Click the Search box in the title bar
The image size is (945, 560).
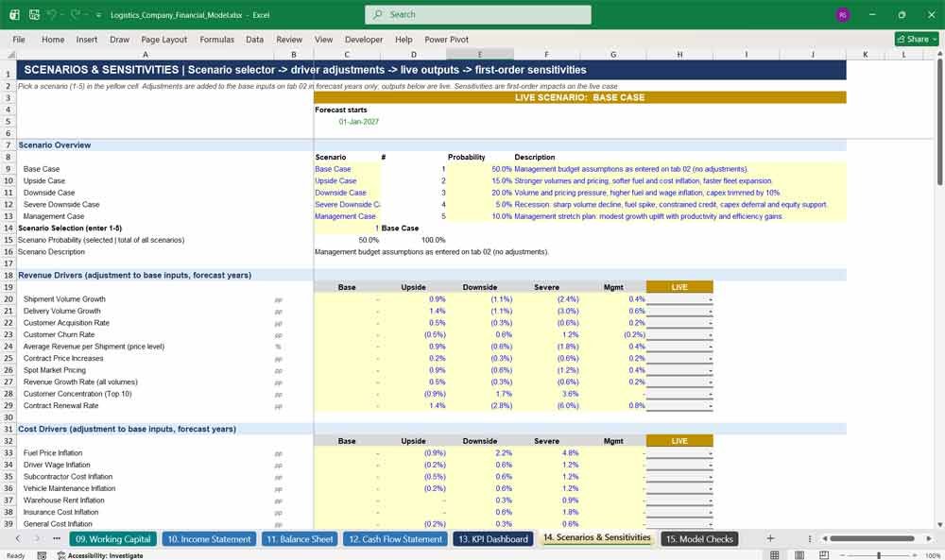tap(478, 14)
